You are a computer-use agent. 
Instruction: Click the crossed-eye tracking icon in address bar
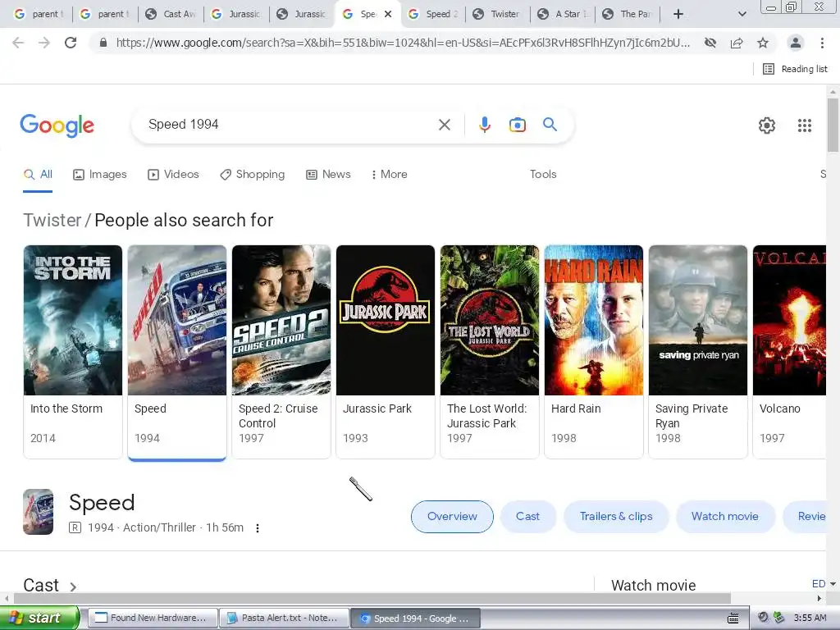(710, 43)
